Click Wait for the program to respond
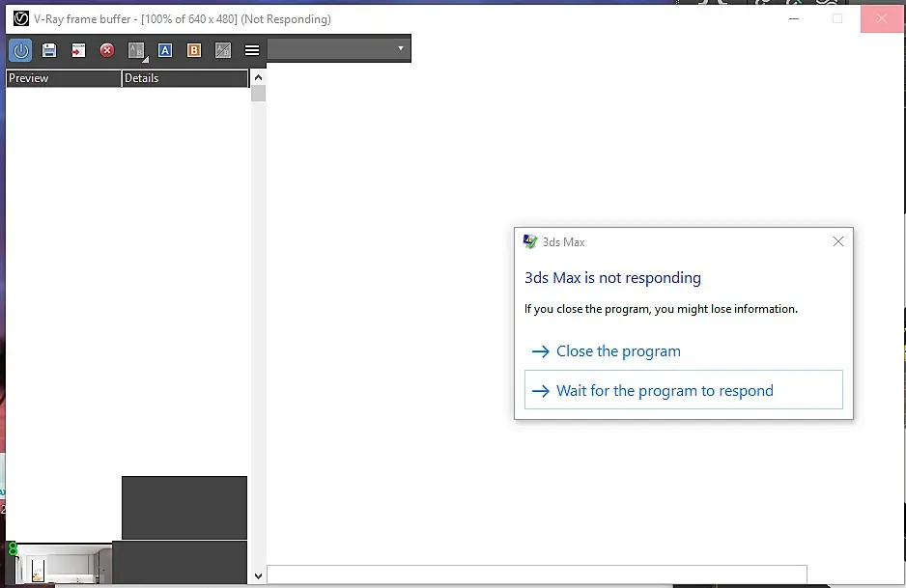 (684, 390)
